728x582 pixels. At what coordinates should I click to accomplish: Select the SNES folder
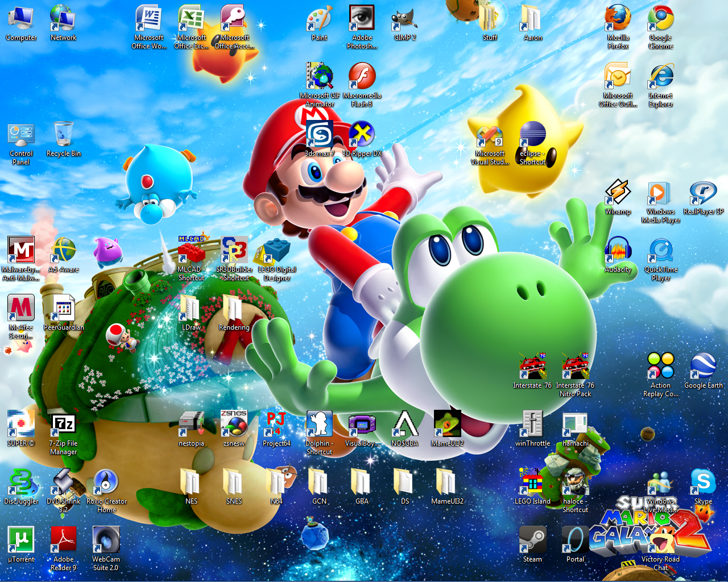[234, 483]
